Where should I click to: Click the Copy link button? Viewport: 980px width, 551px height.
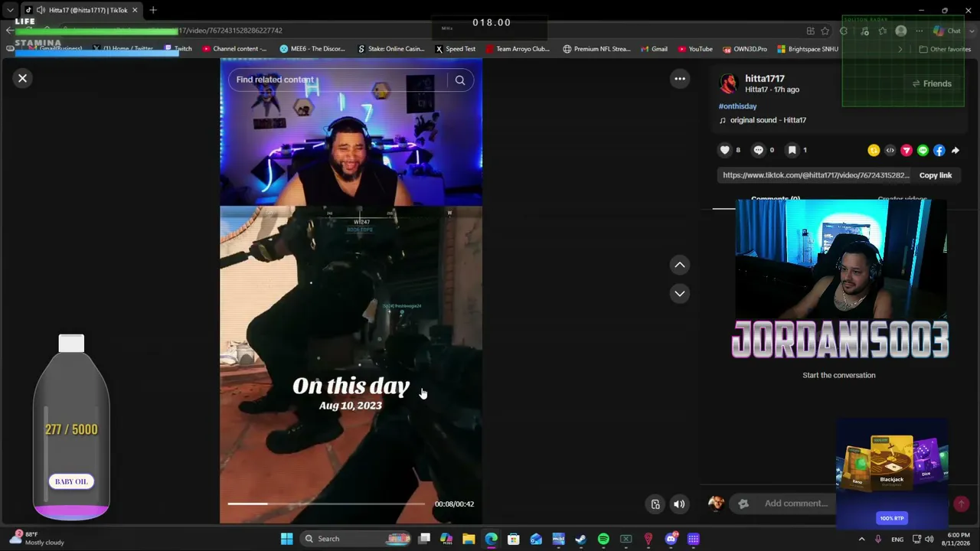pyautogui.click(x=935, y=175)
